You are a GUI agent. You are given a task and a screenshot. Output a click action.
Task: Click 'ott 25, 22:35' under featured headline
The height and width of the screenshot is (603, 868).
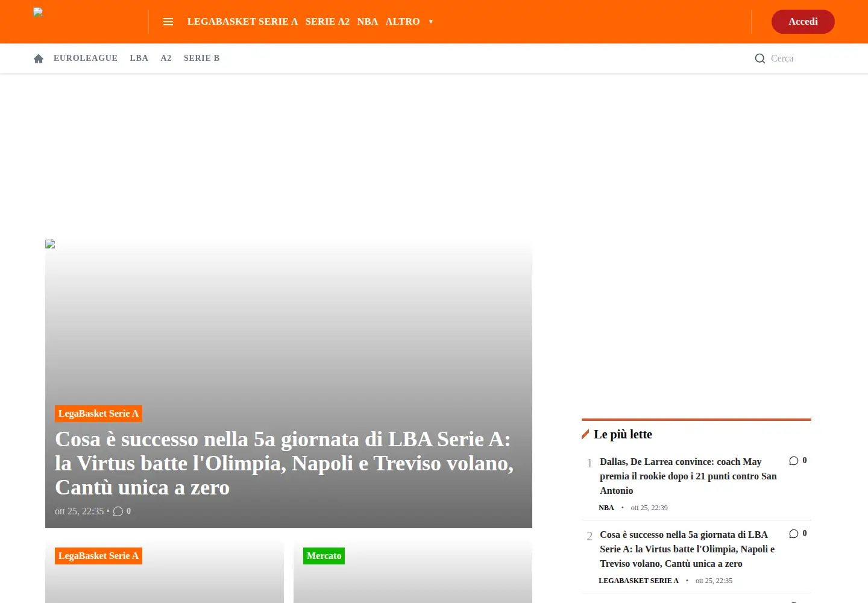[x=79, y=511]
